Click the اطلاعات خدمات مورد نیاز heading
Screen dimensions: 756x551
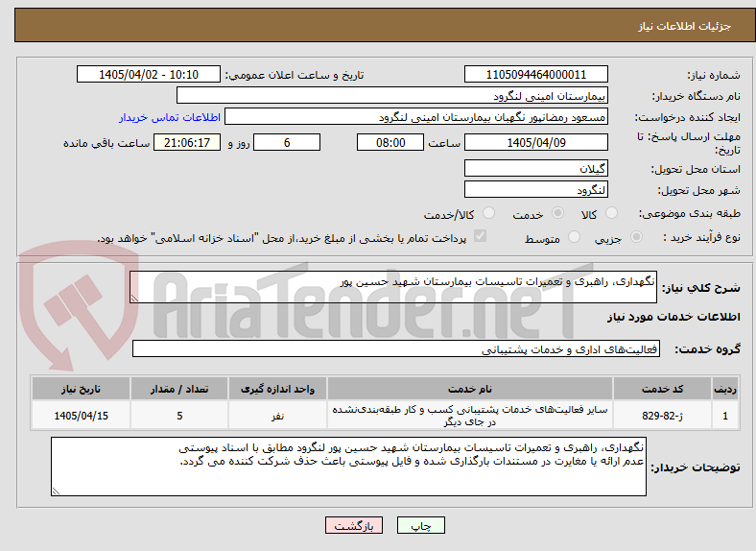pos(673,317)
